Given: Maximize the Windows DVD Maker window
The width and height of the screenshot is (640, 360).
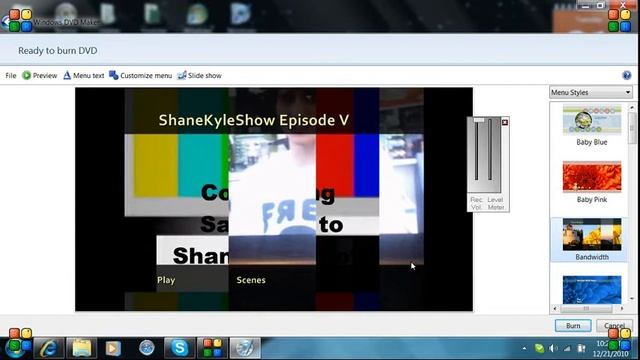Looking at the screenshot, I should (600, 5).
